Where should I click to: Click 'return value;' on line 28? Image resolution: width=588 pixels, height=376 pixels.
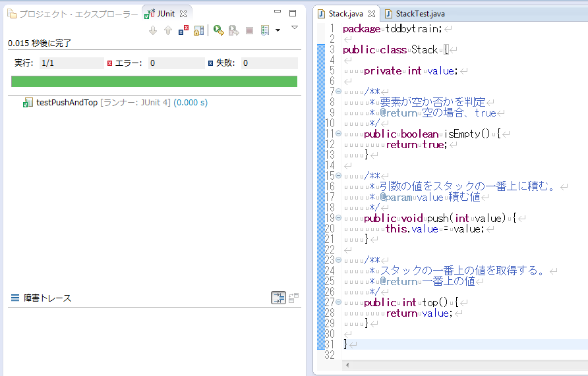pyautogui.click(x=419, y=313)
